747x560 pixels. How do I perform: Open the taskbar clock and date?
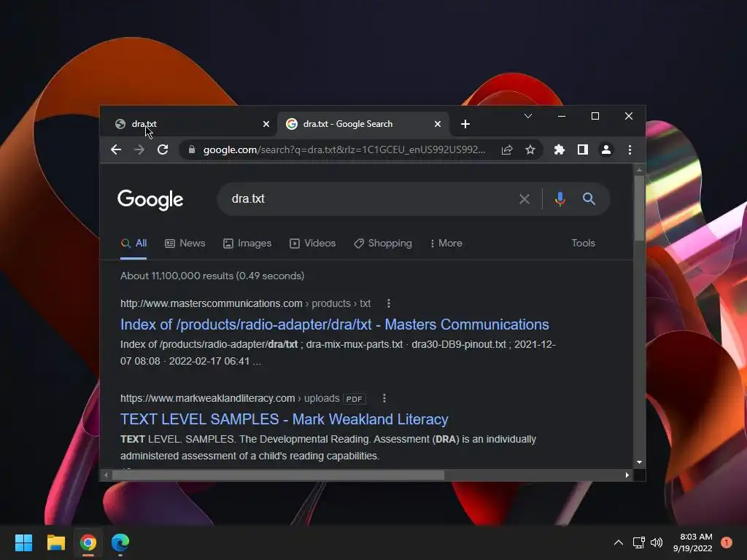point(693,542)
